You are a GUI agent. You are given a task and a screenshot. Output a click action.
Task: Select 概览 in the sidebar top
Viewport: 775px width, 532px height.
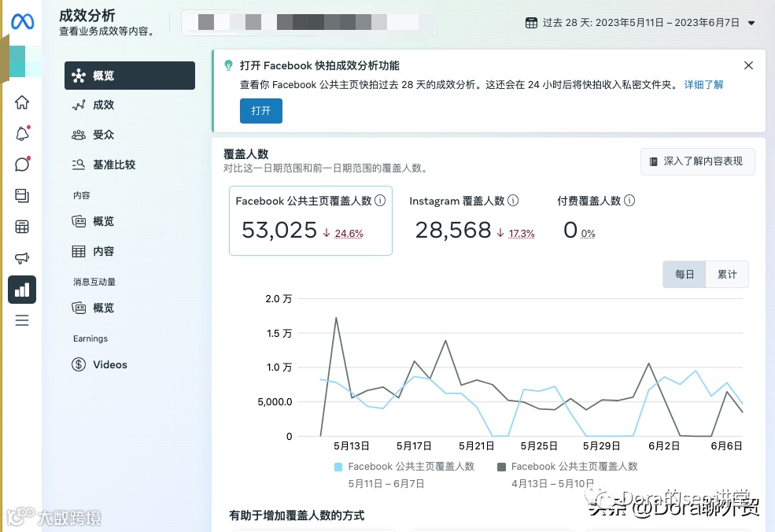point(130,76)
